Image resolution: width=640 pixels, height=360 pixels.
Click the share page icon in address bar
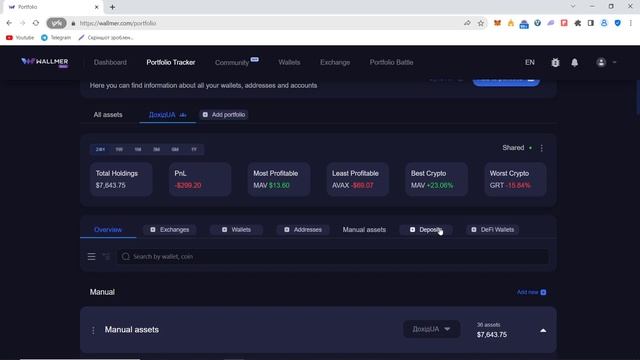coord(467,23)
